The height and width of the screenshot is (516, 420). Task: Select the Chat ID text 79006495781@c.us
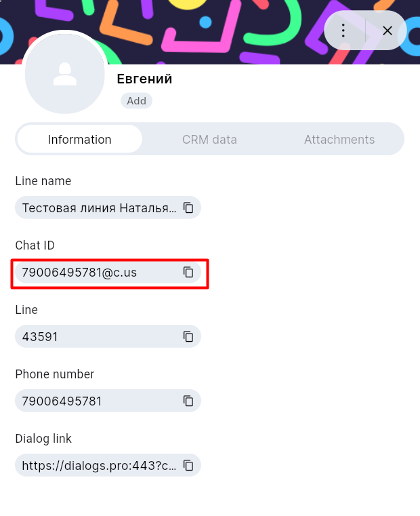click(79, 273)
